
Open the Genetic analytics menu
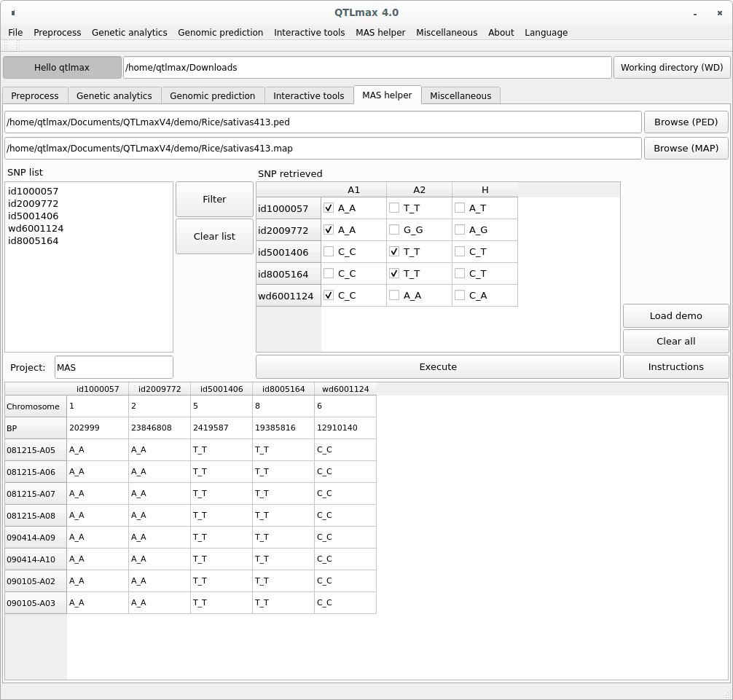pos(129,32)
